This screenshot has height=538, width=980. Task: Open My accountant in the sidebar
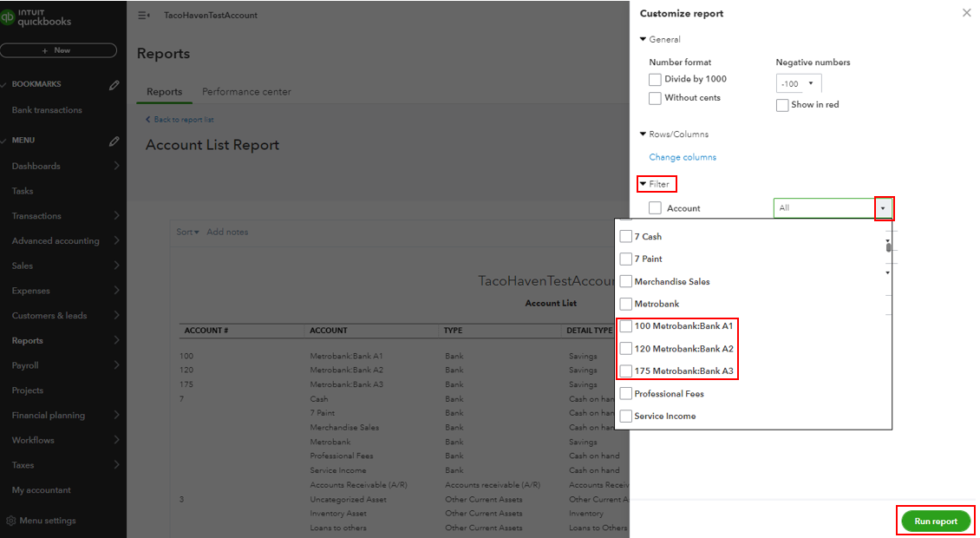click(x=42, y=490)
